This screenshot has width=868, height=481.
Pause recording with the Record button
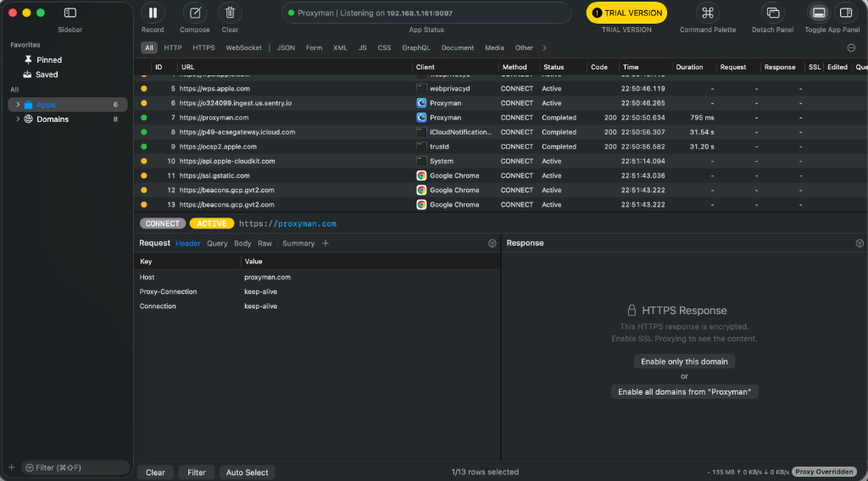click(153, 13)
